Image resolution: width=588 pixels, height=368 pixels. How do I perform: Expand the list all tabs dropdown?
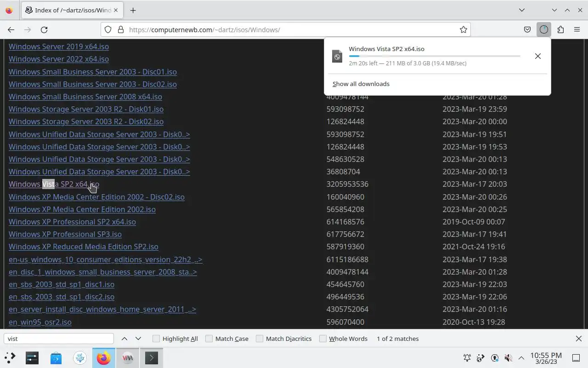click(x=522, y=10)
